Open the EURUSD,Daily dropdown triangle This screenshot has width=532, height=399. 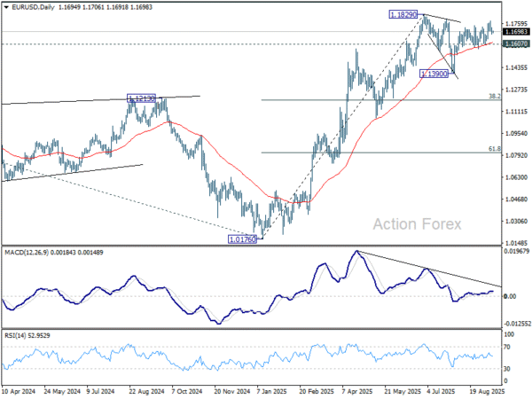tap(6, 7)
